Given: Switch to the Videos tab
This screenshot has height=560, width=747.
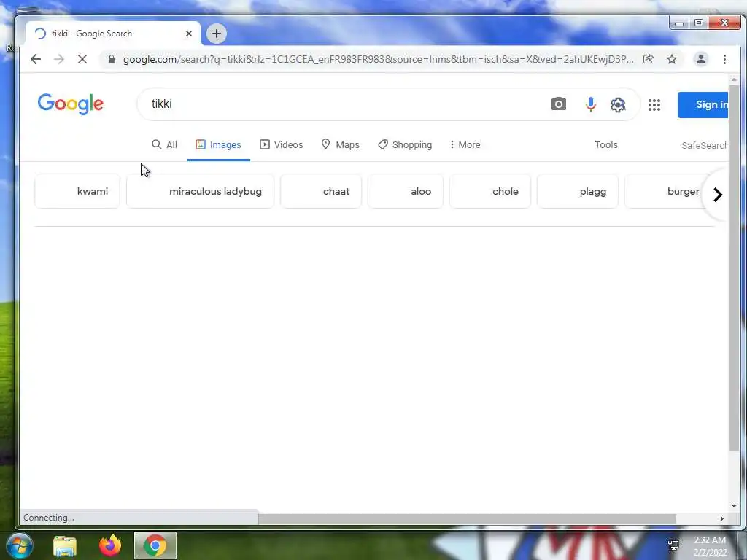Looking at the screenshot, I should [x=281, y=145].
